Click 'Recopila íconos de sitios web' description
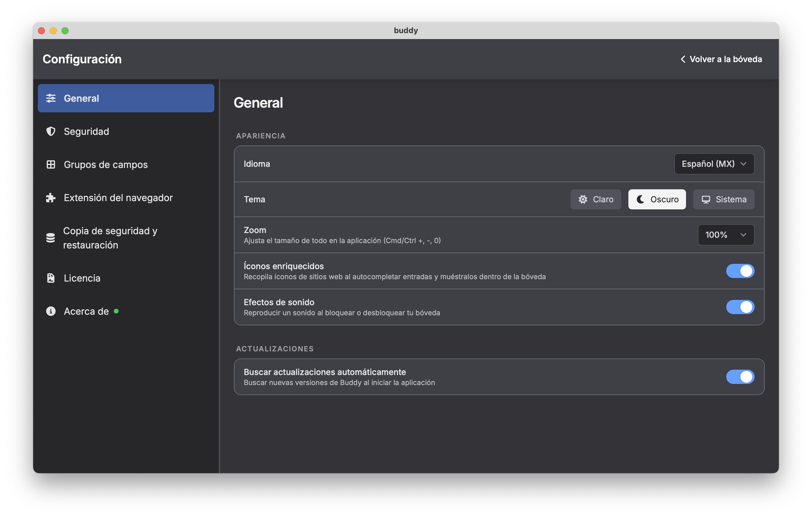812x517 pixels. coord(394,277)
